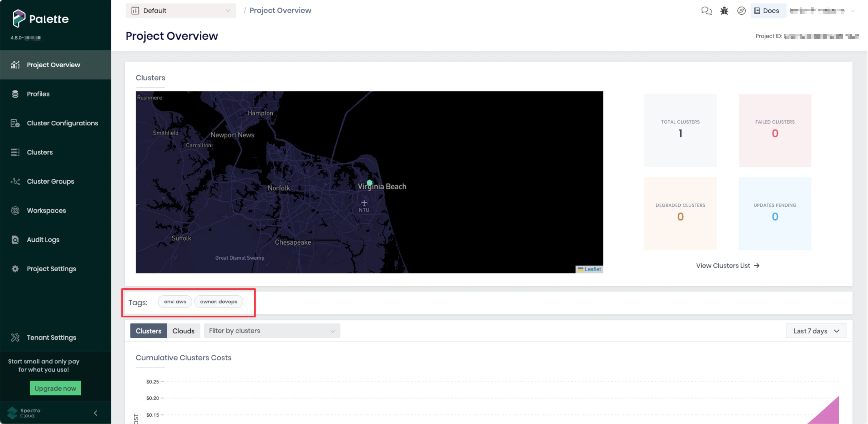
Task: Expand the Last 7 days time range dropdown
Action: pyautogui.click(x=816, y=331)
